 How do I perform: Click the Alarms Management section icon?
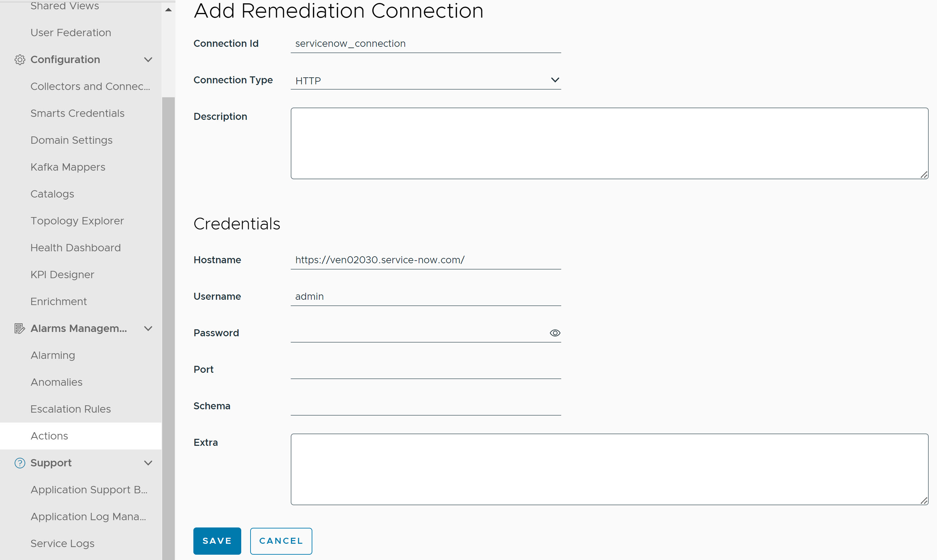19,328
